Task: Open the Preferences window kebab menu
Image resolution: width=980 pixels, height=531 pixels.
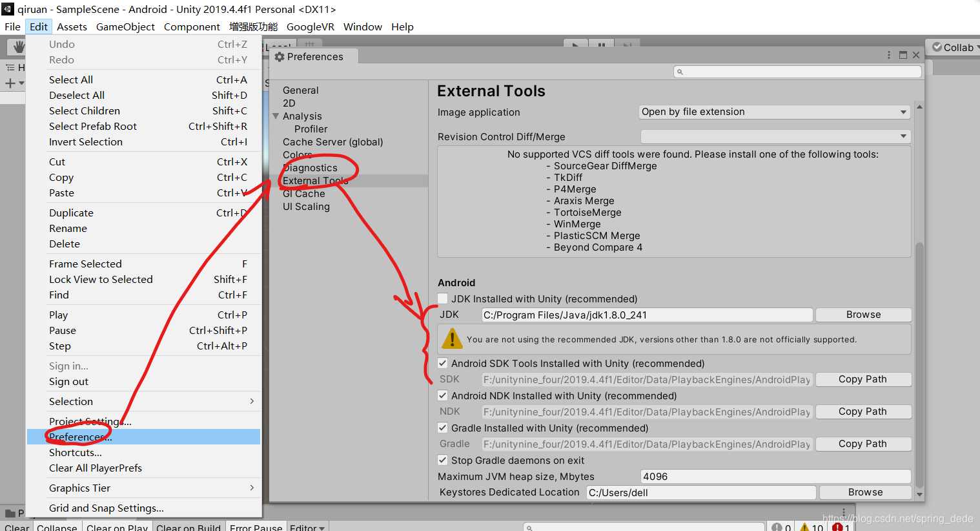Action: coord(889,55)
